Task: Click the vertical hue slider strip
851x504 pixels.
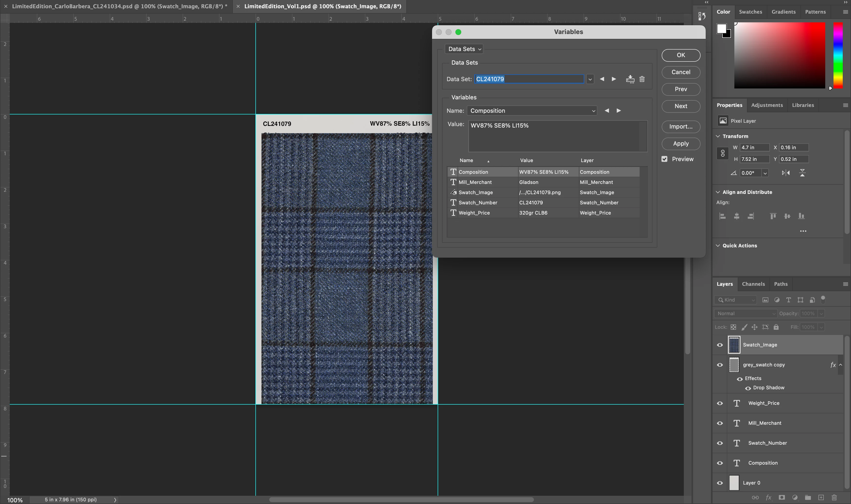Action: pyautogui.click(x=838, y=55)
